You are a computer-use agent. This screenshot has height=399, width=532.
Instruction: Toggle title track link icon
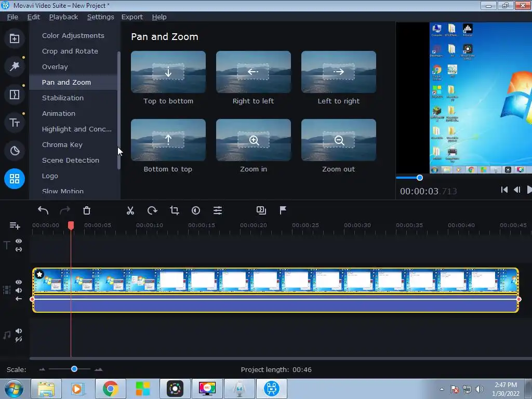19,249
